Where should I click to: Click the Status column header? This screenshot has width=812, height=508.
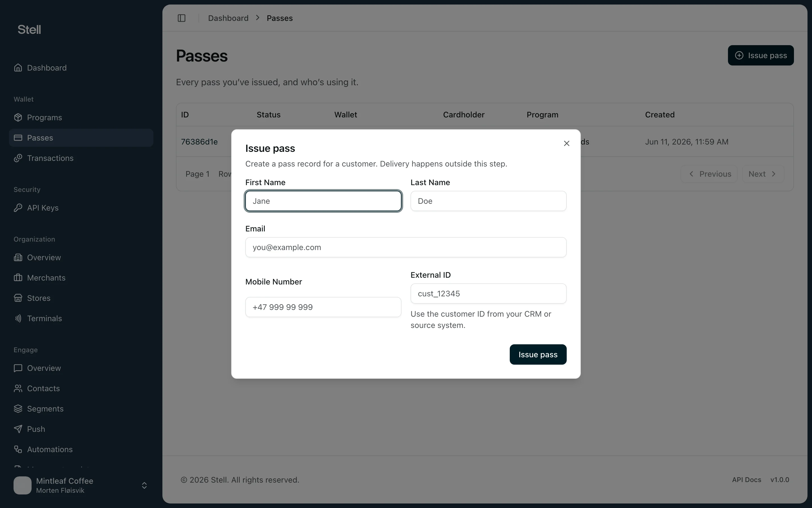[268, 115]
